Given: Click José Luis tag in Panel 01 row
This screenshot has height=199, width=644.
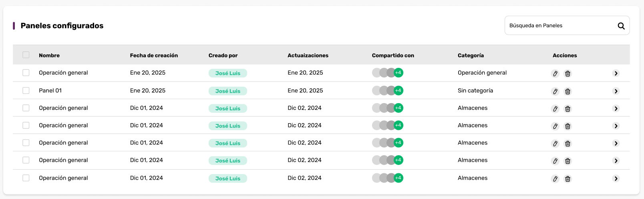Looking at the screenshot, I should tap(228, 91).
